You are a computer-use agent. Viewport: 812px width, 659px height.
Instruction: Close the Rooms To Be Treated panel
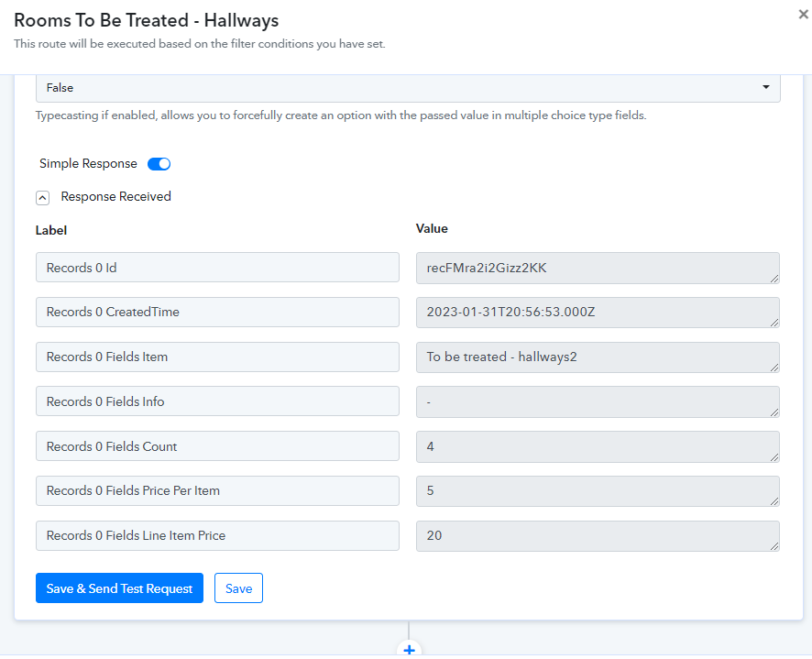click(x=803, y=15)
